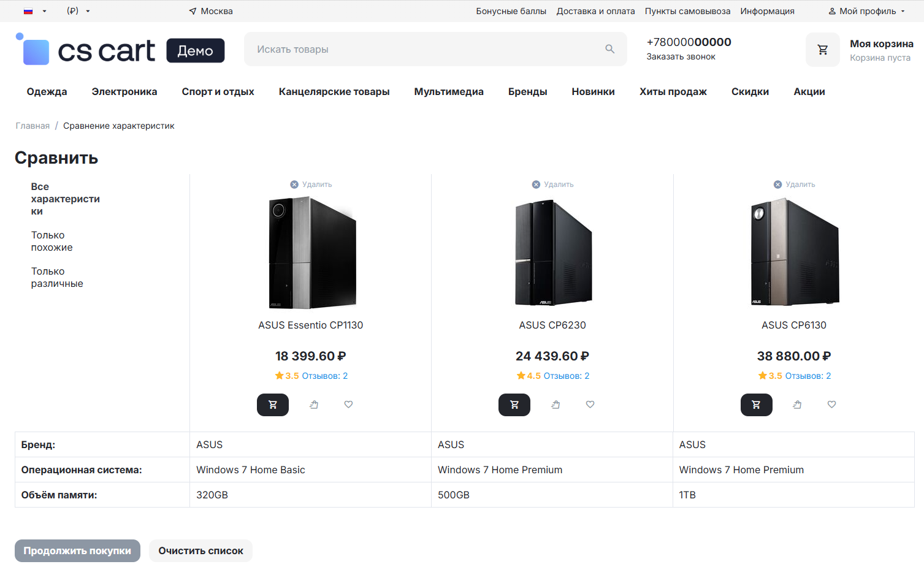Screen dimensions: 924x575
Task: Select Все характеристики filter
Action: pyautogui.click(x=66, y=199)
